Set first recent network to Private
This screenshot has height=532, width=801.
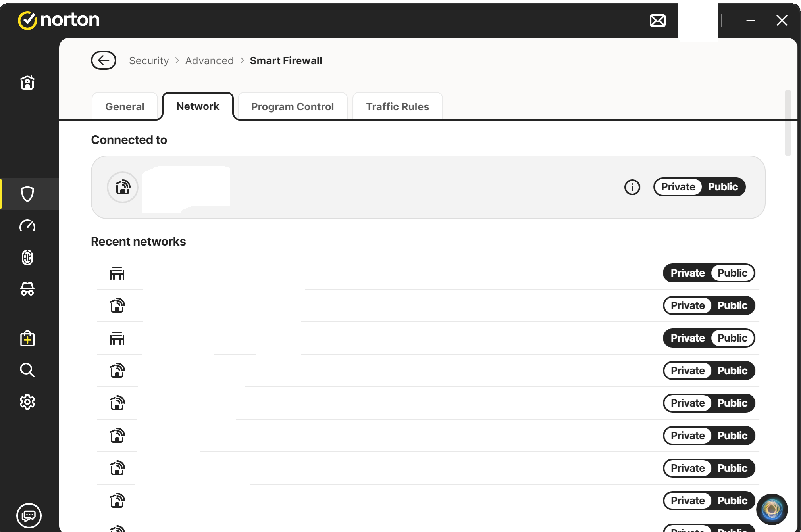tap(687, 273)
